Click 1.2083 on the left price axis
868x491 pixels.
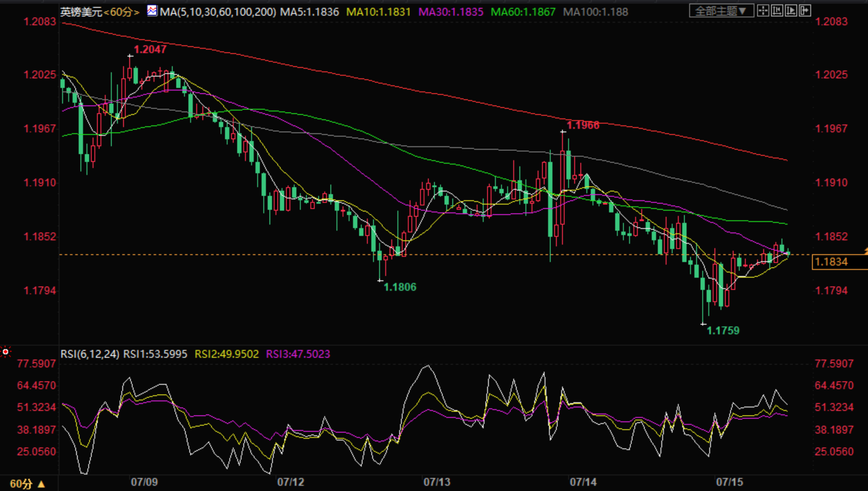(39, 21)
